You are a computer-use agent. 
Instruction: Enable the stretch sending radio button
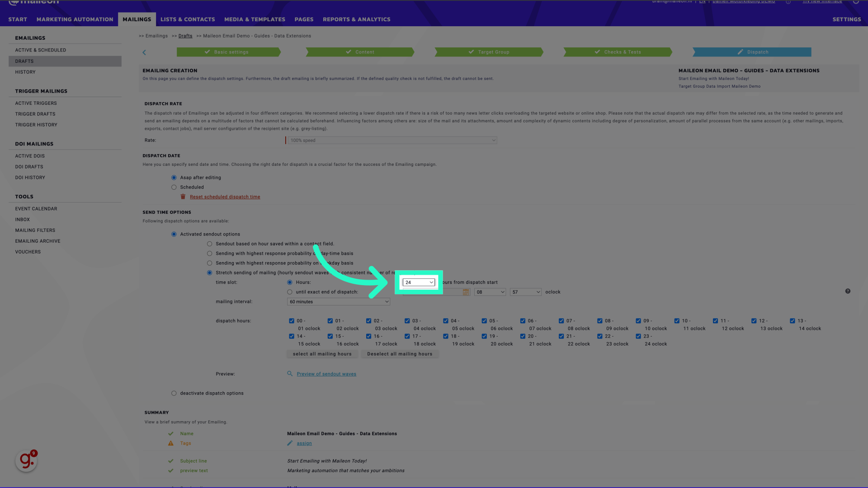coord(210,273)
